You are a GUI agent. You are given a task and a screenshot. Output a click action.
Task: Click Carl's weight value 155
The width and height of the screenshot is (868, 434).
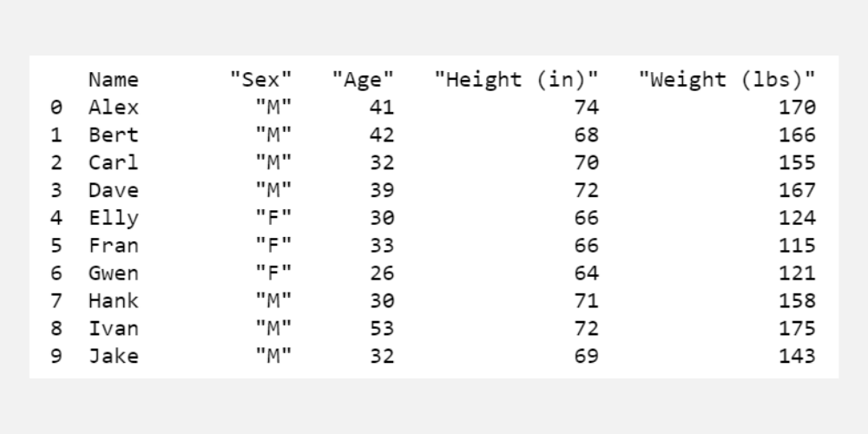(x=797, y=162)
